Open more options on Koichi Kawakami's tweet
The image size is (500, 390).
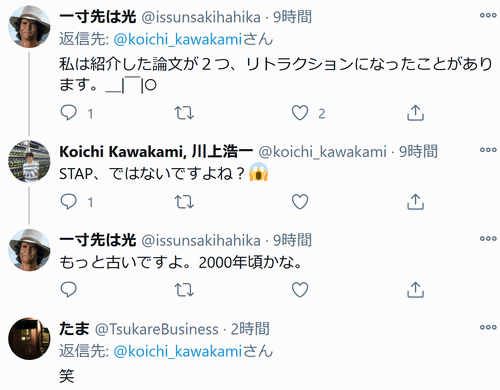click(x=488, y=150)
